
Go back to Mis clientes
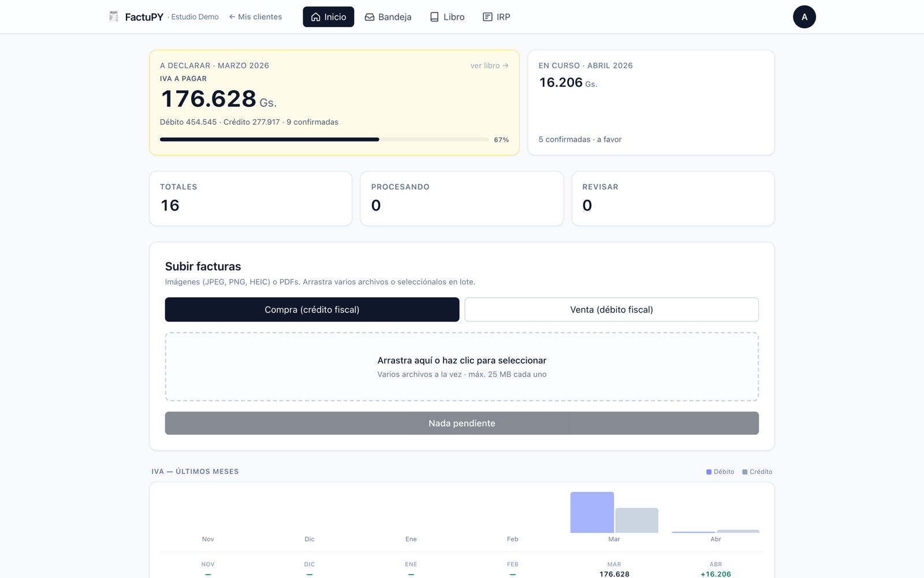pyautogui.click(x=255, y=17)
